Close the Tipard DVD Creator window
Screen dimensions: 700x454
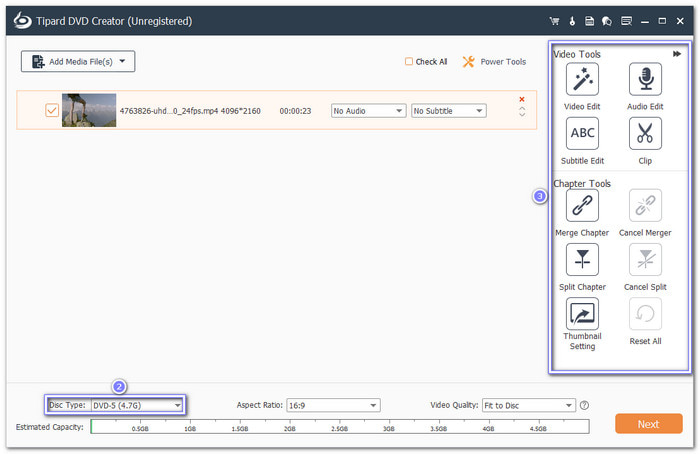(x=680, y=21)
